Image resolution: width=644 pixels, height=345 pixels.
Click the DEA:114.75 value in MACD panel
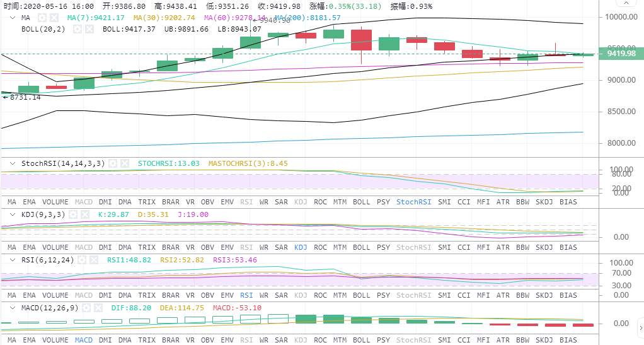[x=182, y=308]
